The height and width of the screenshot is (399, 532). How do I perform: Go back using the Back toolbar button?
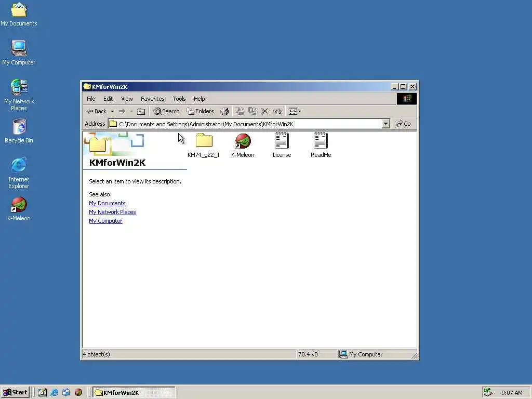(96, 111)
